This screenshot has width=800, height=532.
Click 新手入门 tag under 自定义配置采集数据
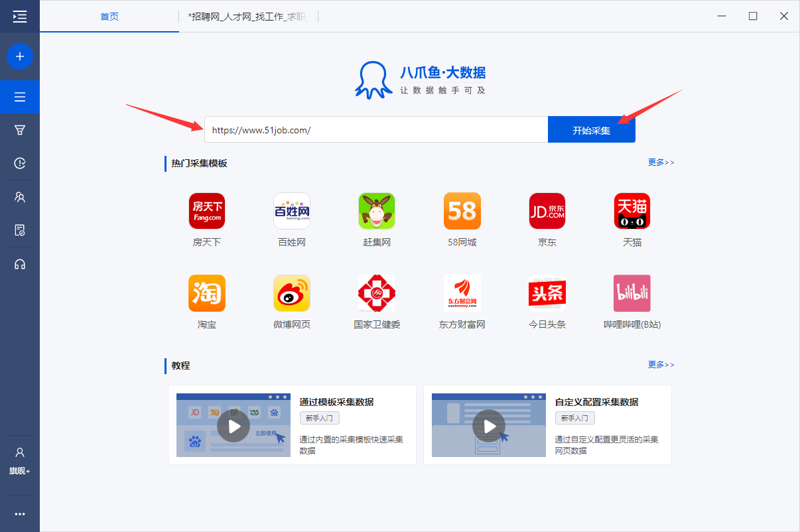(x=575, y=418)
